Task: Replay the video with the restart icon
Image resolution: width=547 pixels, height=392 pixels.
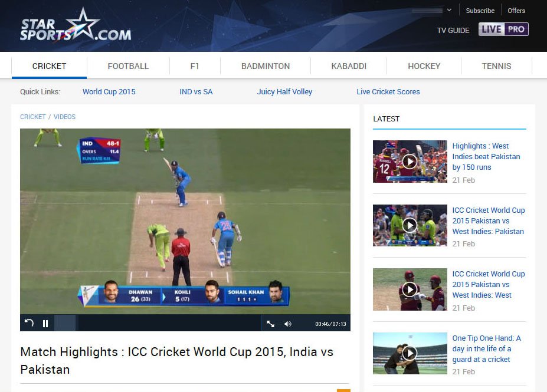Action: 29,323
